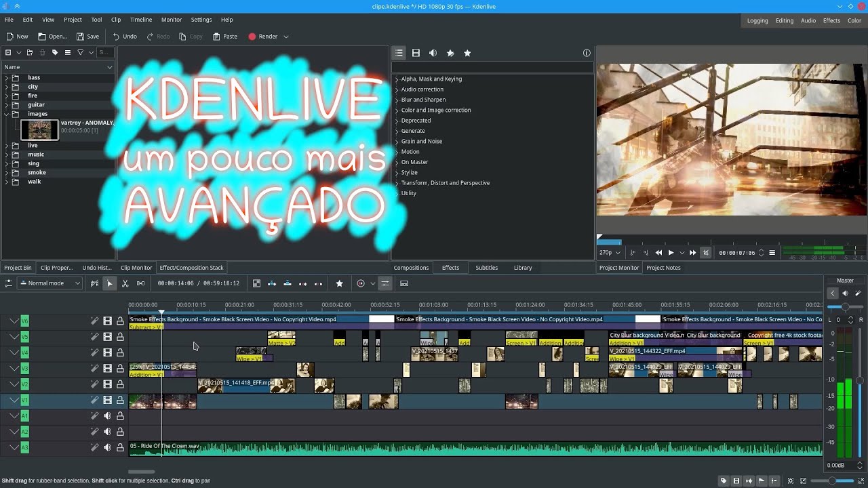Expand the Alpha, Mask and Keying category
This screenshot has height=488, width=868.
tap(397, 79)
